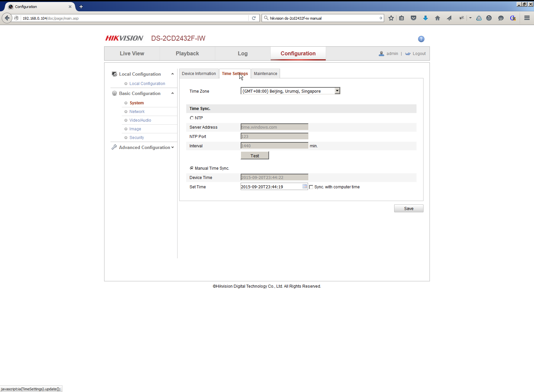Screen dimensions: 534x392
Task: Switch to the Maintenance tab
Action: click(265, 74)
